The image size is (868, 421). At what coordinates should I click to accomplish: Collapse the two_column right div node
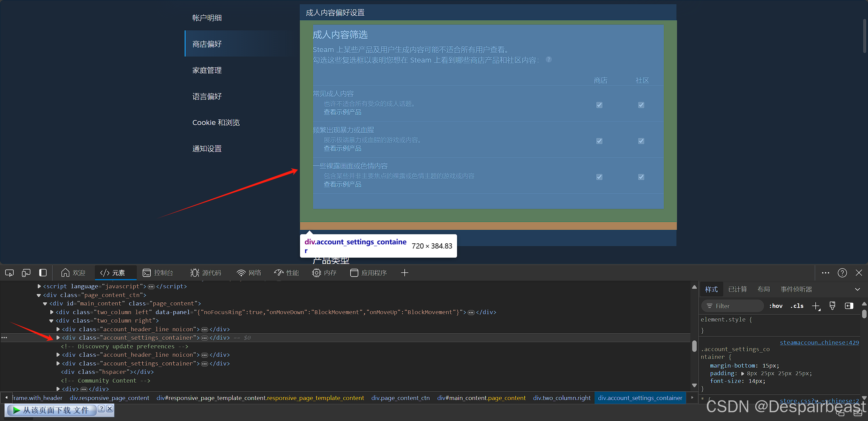point(51,320)
